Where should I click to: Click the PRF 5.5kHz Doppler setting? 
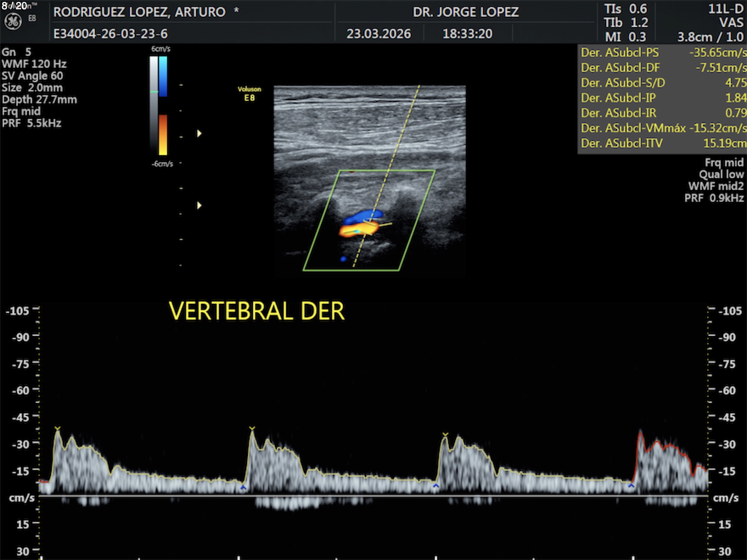pos(32,123)
